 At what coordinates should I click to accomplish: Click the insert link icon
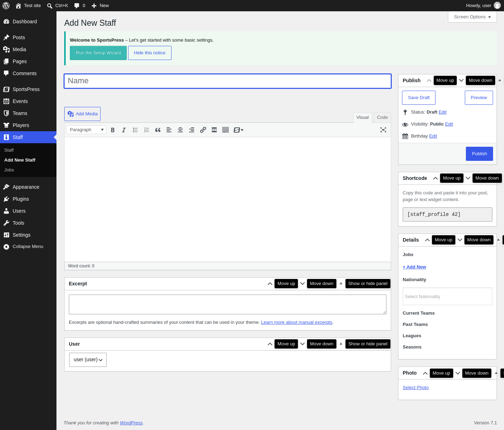pos(203,130)
